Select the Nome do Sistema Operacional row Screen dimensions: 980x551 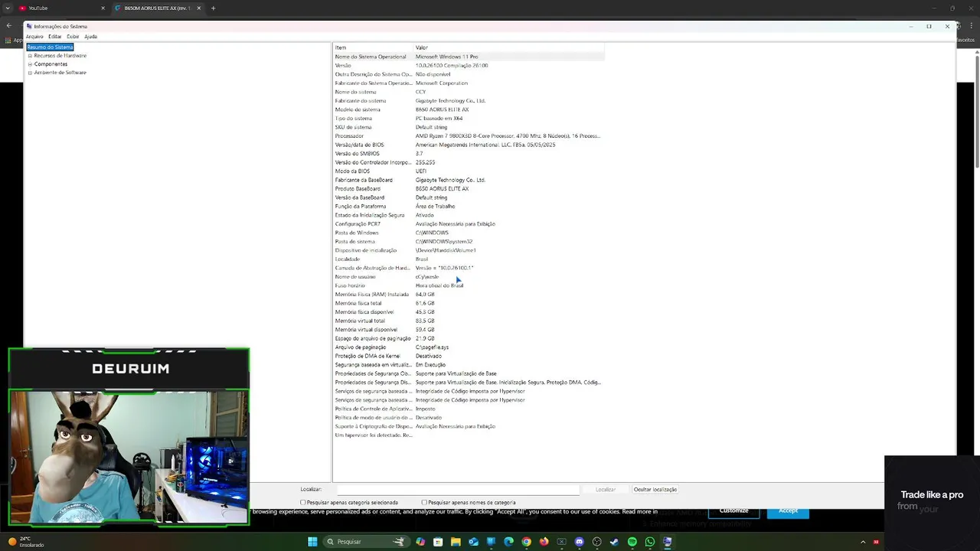point(469,57)
